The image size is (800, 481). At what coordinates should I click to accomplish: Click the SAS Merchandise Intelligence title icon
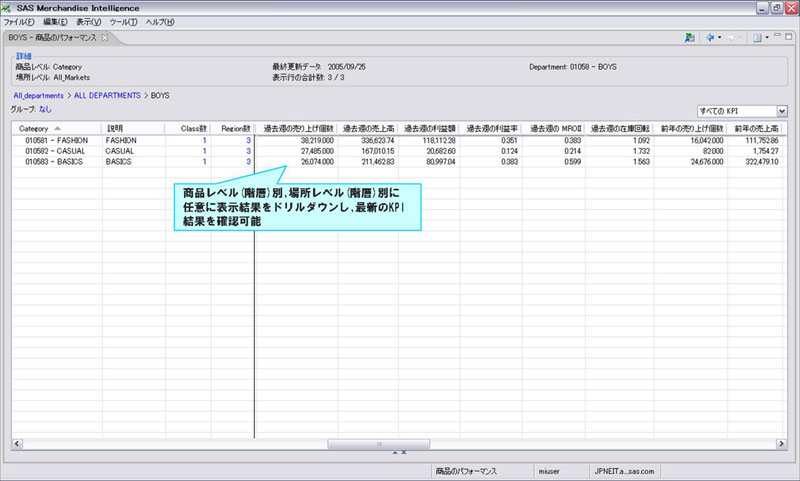click(x=7, y=8)
